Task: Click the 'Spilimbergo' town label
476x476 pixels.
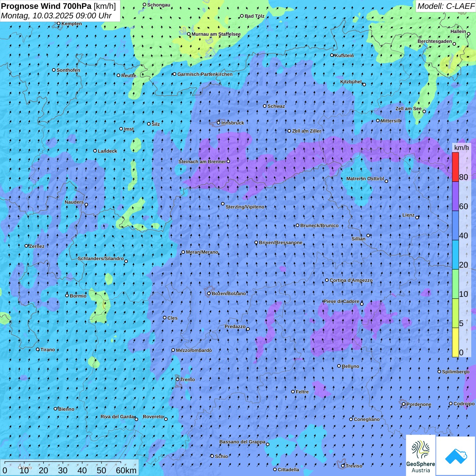Action: point(456,372)
